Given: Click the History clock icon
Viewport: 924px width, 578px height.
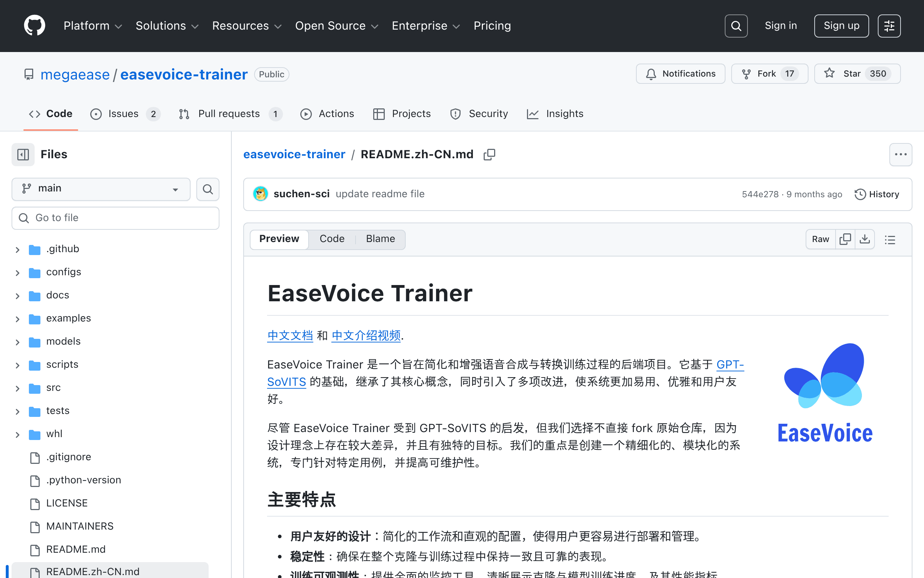Looking at the screenshot, I should tap(860, 194).
